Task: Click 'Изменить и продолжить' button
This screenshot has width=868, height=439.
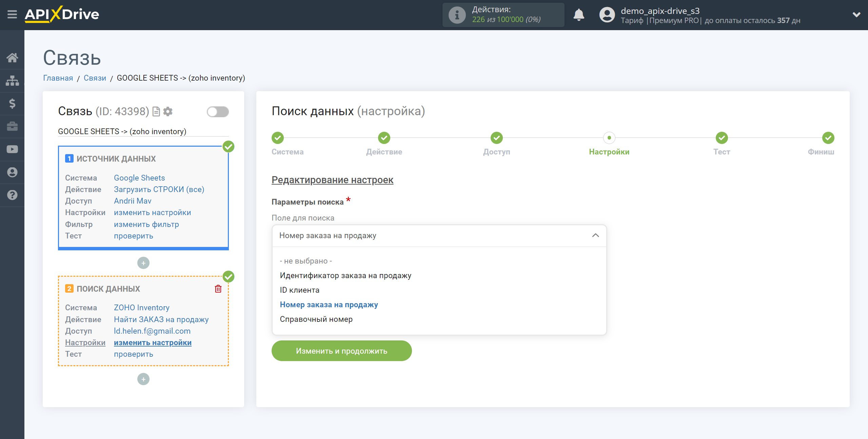Action: coord(341,351)
